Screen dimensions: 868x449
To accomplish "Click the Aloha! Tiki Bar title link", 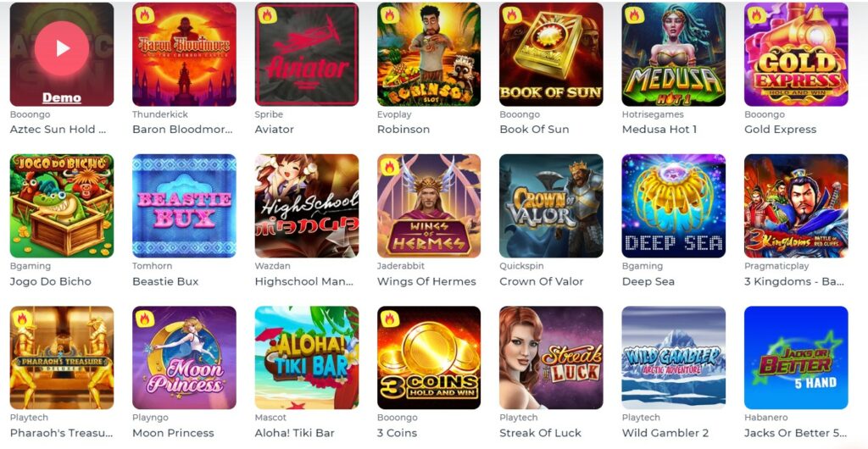I will 294,433.
